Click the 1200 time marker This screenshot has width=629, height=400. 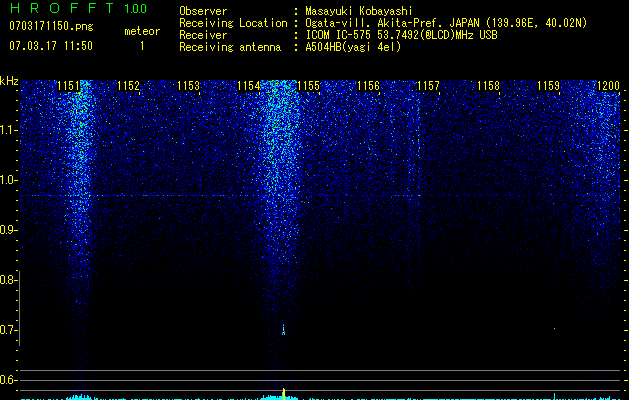click(609, 86)
